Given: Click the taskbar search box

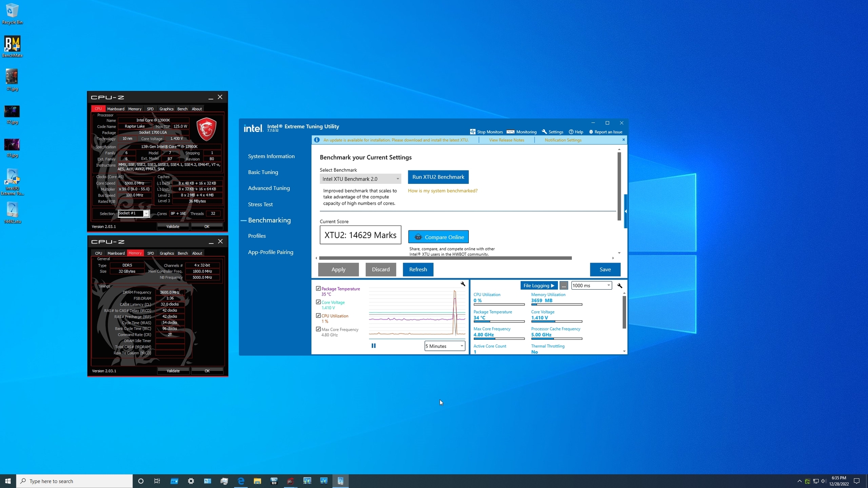Looking at the screenshot, I should point(74,481).
